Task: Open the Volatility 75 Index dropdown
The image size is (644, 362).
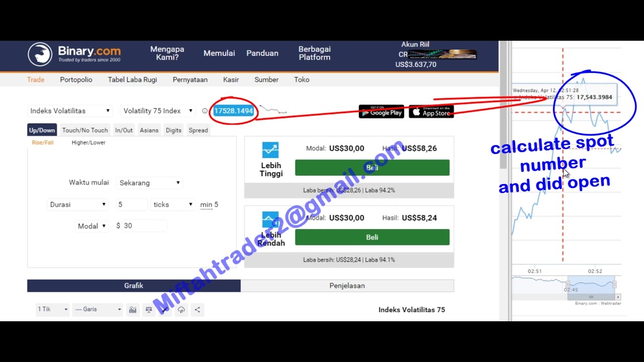Action: [158, 111]
